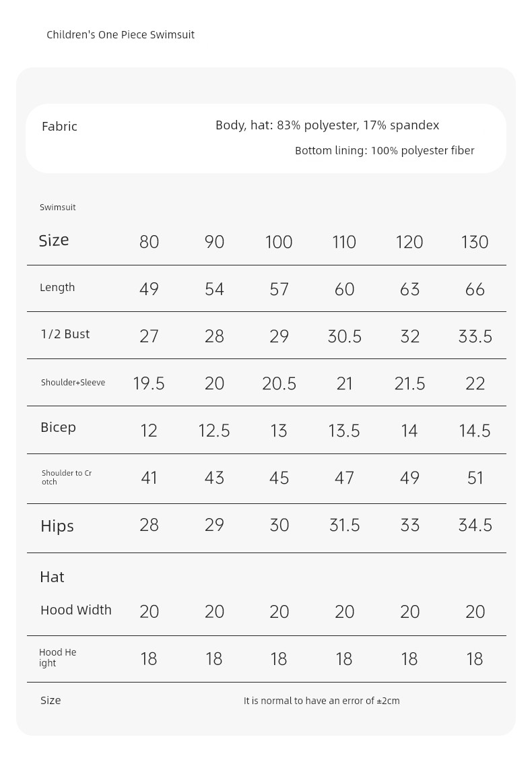Click the Length row label

point(57,288)
